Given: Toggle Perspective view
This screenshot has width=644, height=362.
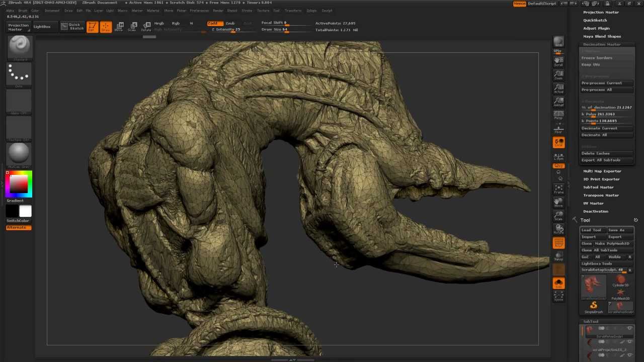Looking at the screenshot, I should click(x=558, y=115).
